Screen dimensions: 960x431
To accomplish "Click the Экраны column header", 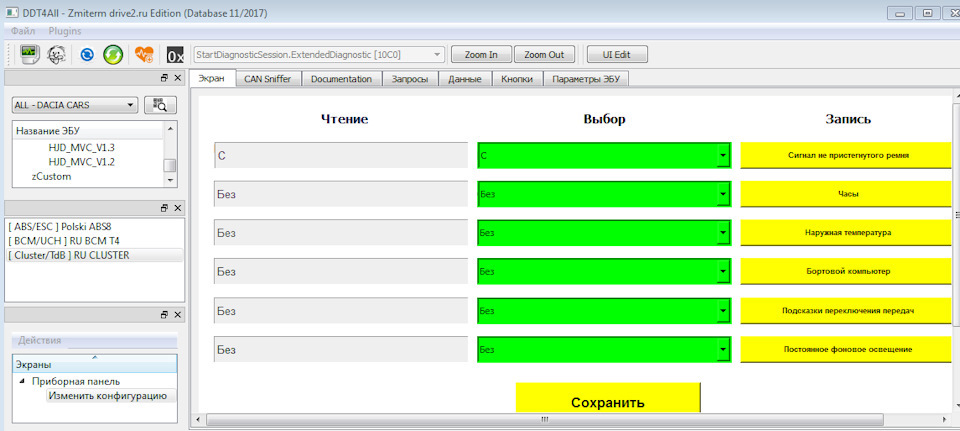I will point(94,365).
